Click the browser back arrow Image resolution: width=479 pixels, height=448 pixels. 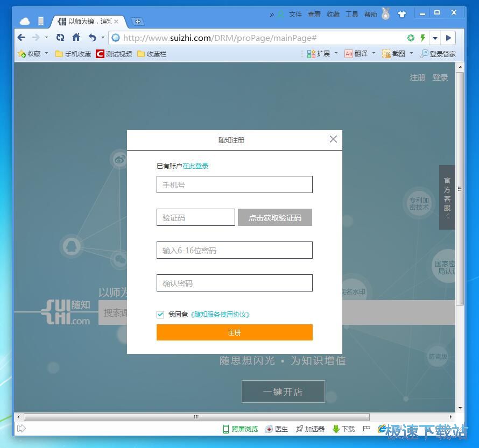point(22,38)
